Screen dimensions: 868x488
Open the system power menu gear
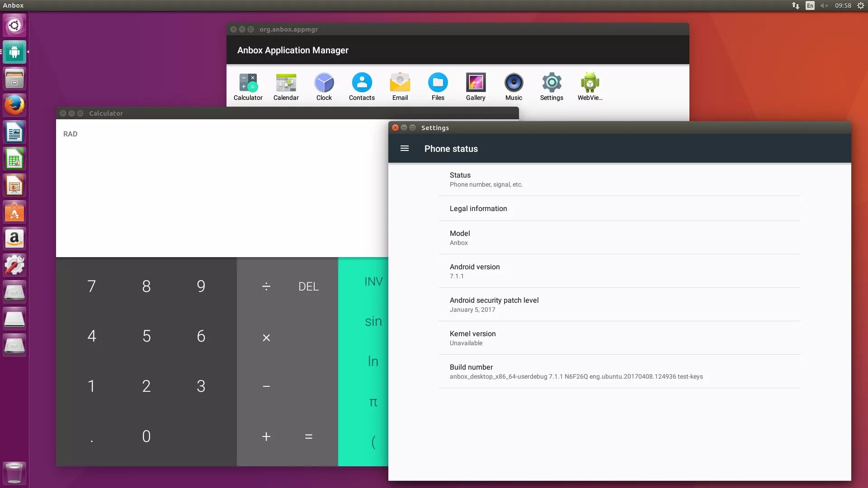(x=860, y=5)
